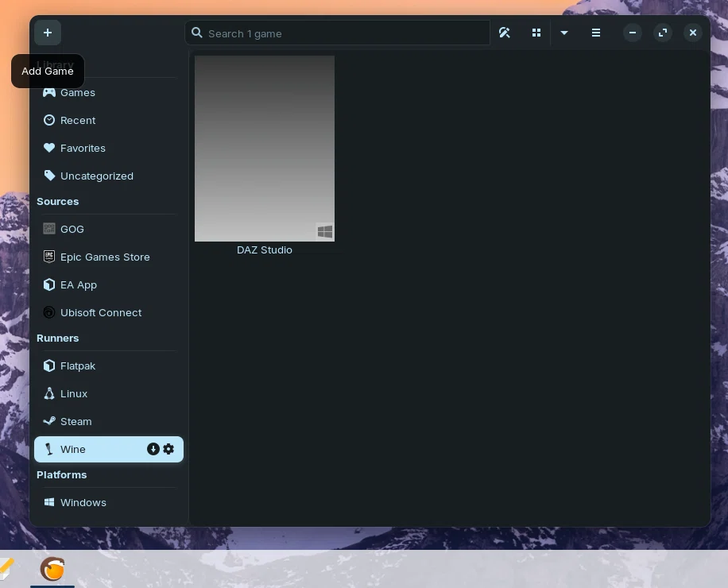
Task: Select Uncategorized in sidebar
Action: tap(109, 176)
